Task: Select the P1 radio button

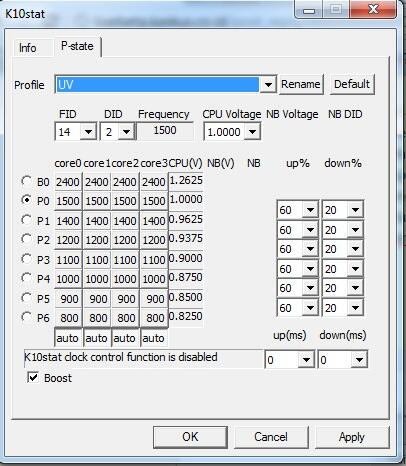Action: click(x=26, y=220)
